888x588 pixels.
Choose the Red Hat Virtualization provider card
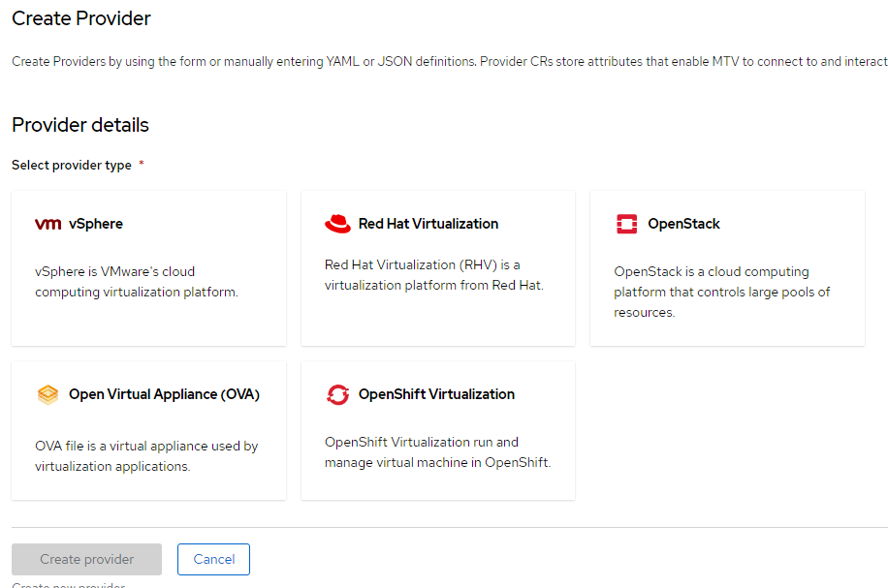click(x=438, y=268)
